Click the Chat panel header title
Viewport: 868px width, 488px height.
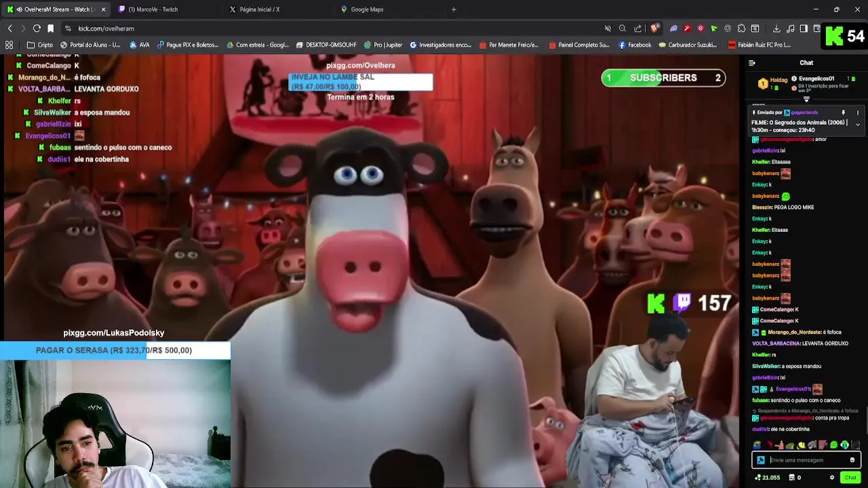point(806,63)
